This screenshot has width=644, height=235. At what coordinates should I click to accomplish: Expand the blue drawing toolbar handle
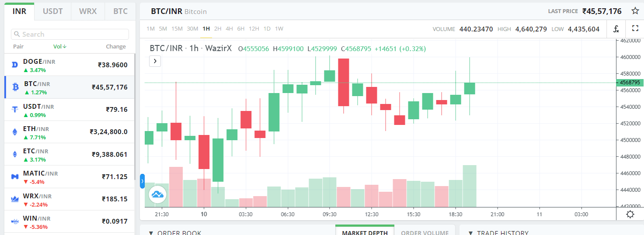[x=142, y=181]
